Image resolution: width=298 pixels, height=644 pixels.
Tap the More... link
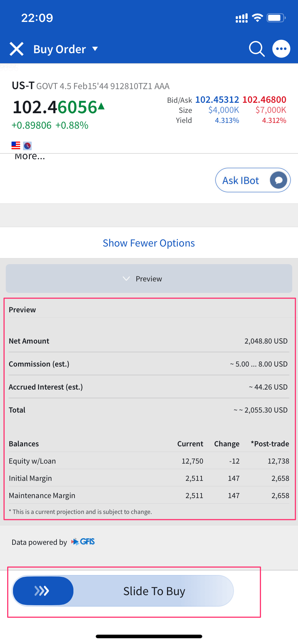pyautogui.click(x=30, y=156)
